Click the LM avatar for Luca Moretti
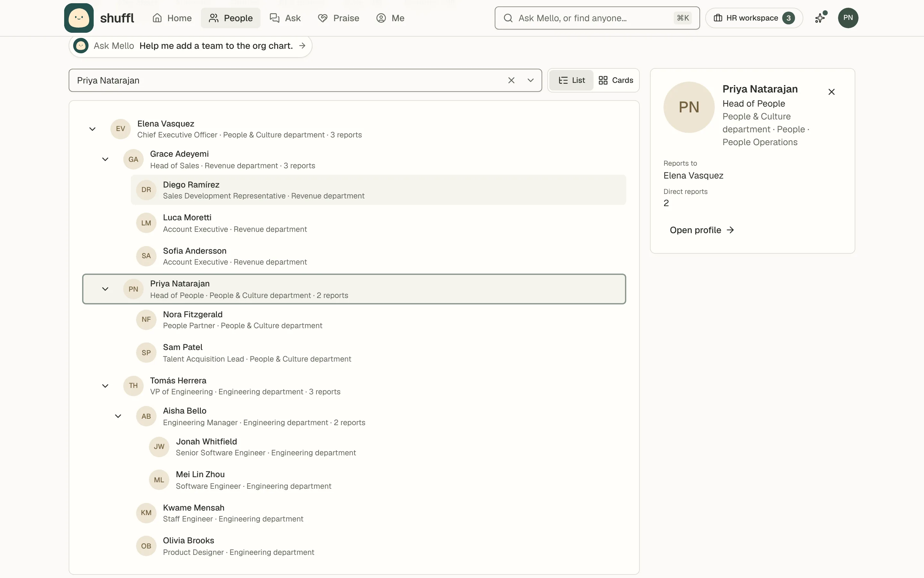924x578 pixels. (x=146, y=223)
